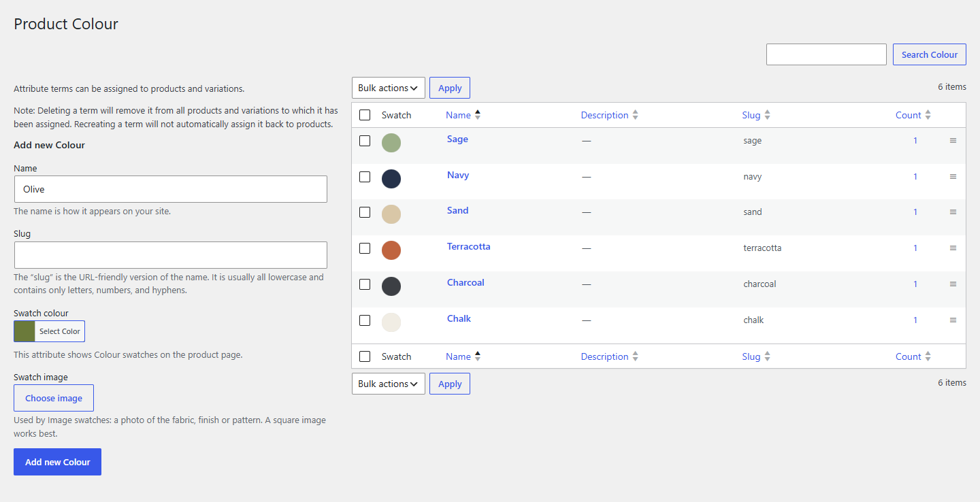Click the search colour text box
Viewport: 980px width, 502px height.
tap(826, 54)
